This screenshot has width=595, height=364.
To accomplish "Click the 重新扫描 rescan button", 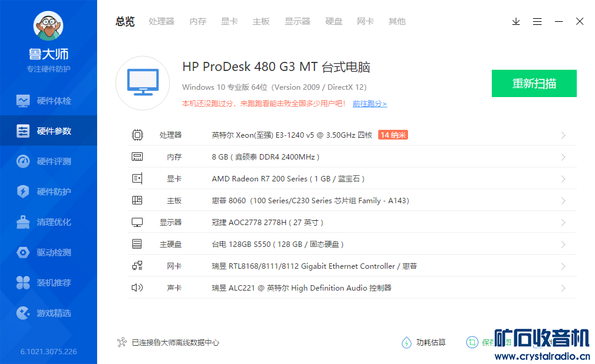I will tap(534, 84).
